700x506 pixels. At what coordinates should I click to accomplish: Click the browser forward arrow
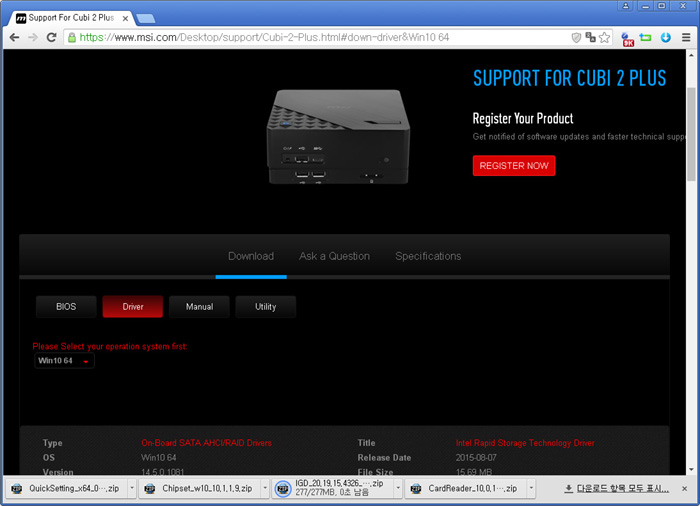33,38
